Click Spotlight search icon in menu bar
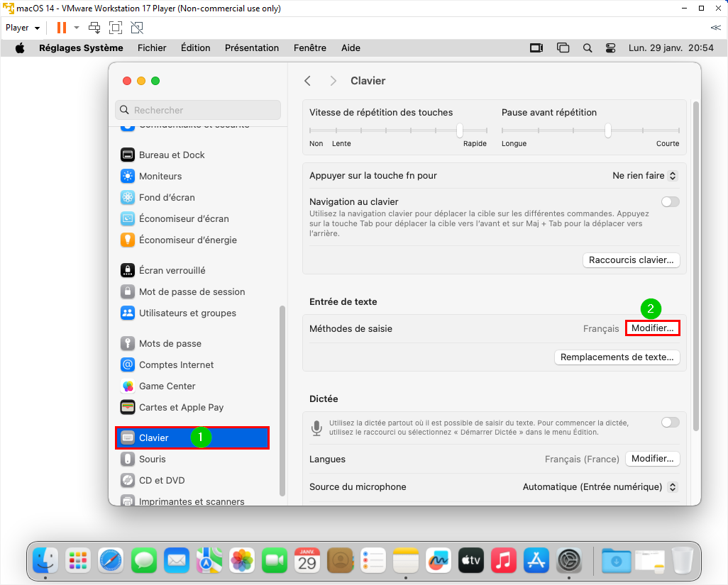728x585 pixels. click(x=588, y=48)
